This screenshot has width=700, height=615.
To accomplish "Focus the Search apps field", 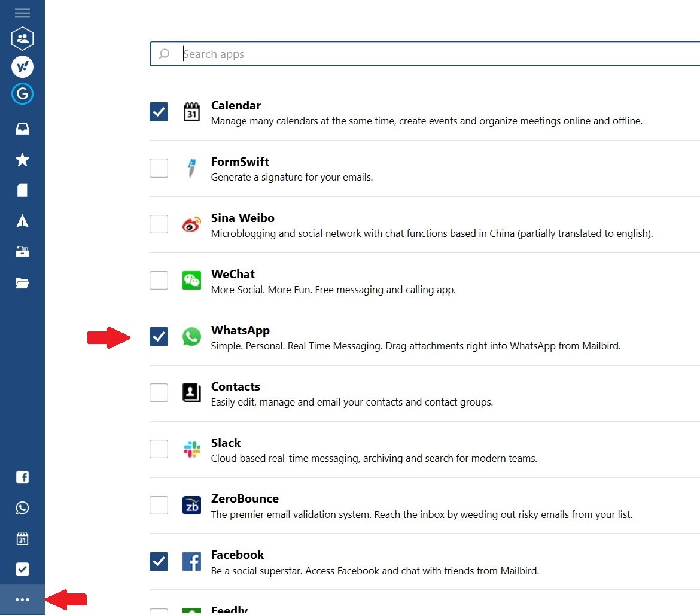I will click(425, 54).
